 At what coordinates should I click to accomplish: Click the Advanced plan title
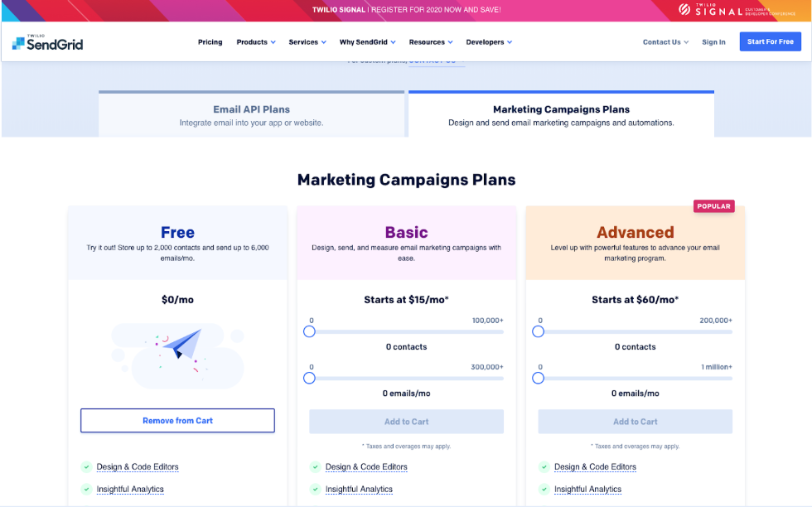pyautogui.click(x=636, y=232)
